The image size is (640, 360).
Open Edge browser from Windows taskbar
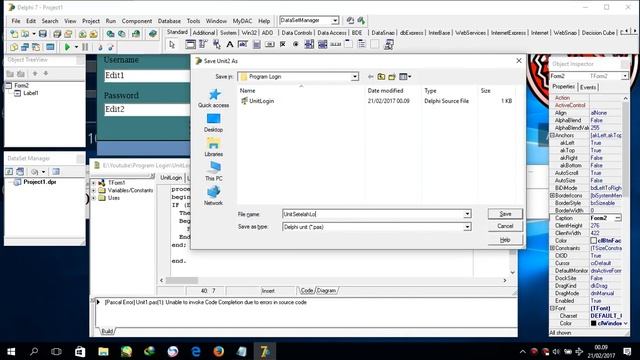196,351
